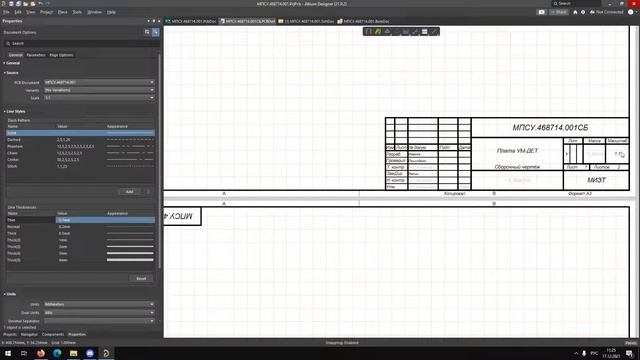The image size is (640, 360).
Task: Open the Place menu
Action: 62,12
